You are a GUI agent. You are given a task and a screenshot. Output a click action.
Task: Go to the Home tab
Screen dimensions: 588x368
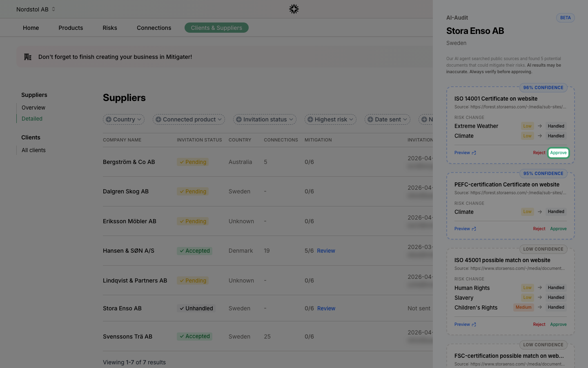point(31,28)
